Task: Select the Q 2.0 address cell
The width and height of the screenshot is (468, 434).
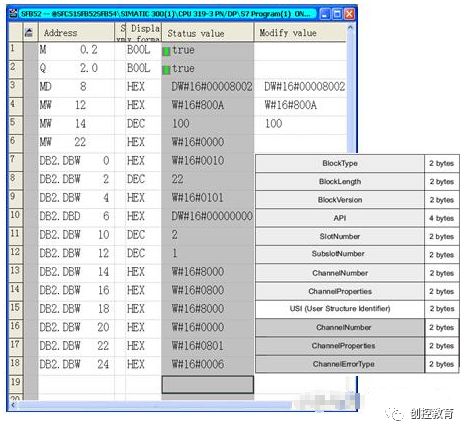Action: coord(76,69)
